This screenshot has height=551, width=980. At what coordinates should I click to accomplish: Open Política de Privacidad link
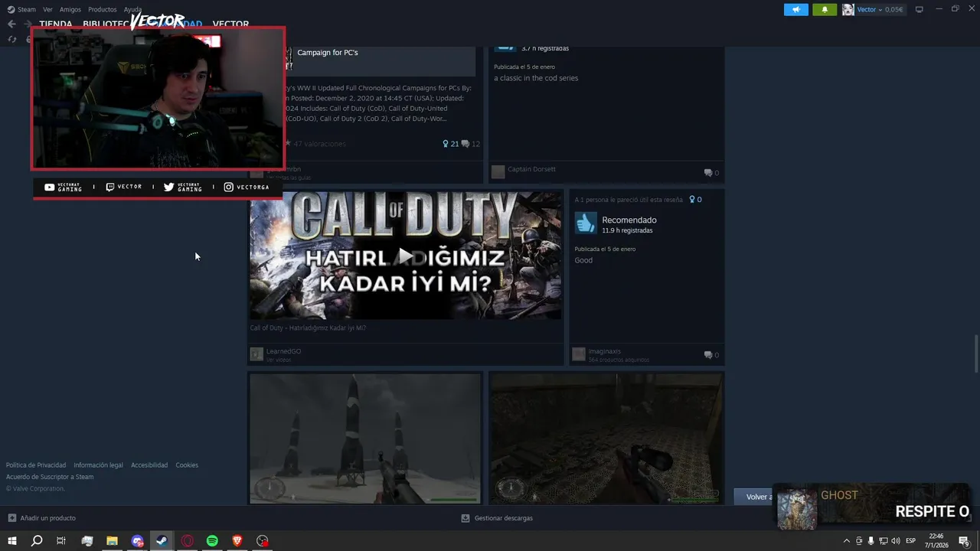click(x=36, y=465)
